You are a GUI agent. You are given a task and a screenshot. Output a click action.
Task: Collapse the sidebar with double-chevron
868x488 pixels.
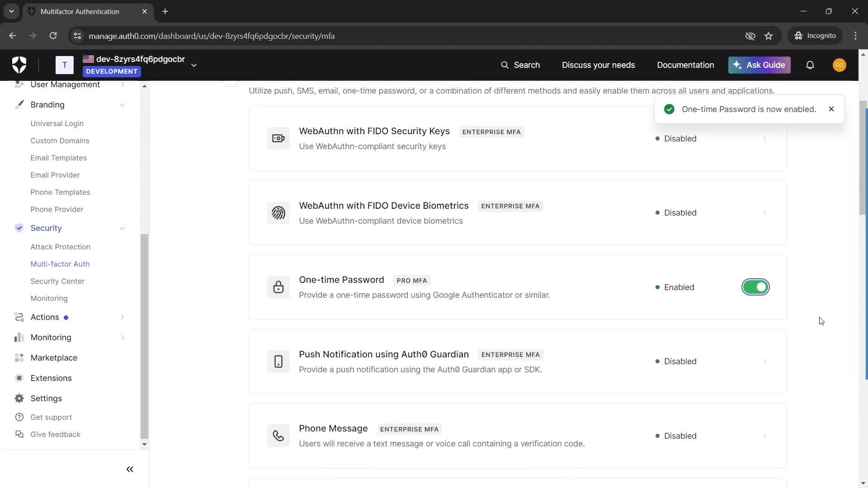130,469
